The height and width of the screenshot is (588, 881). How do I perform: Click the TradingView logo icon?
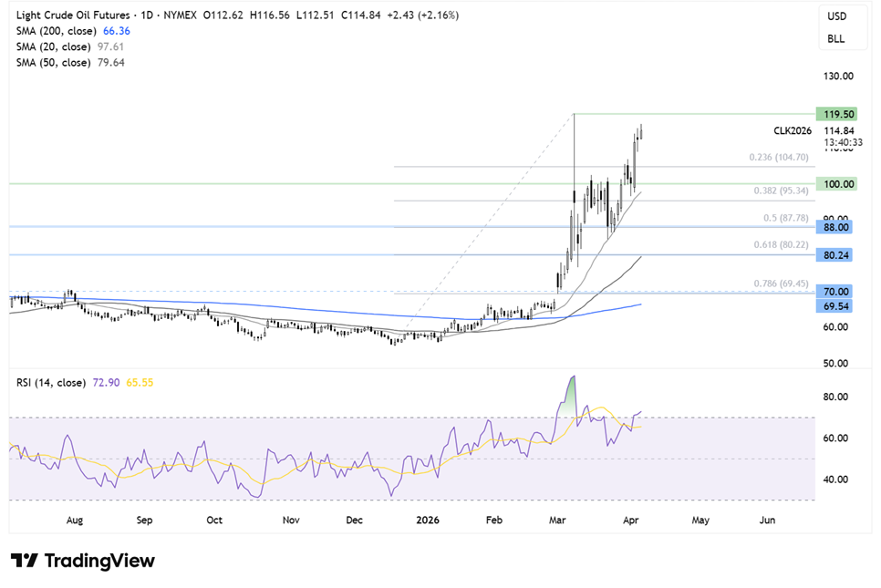[24, 561]
